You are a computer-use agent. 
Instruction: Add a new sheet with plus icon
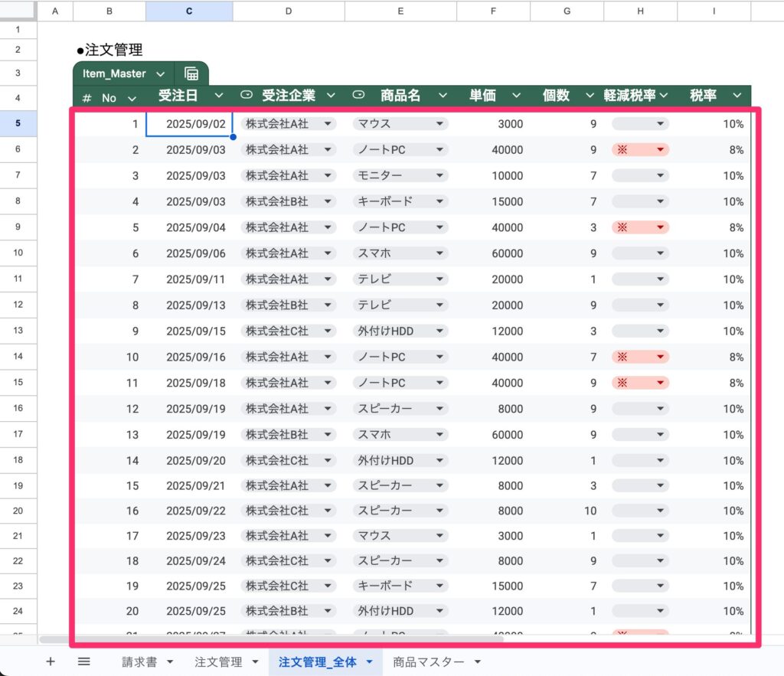[51, 661]
